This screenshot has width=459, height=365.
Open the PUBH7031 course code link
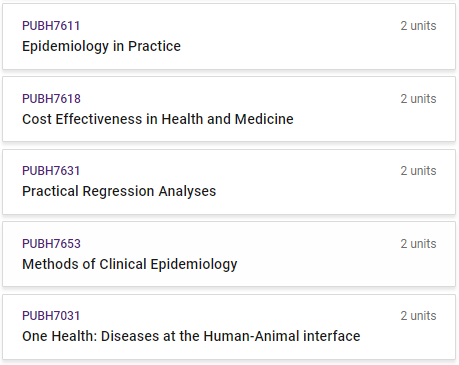(x=51, y=316)
